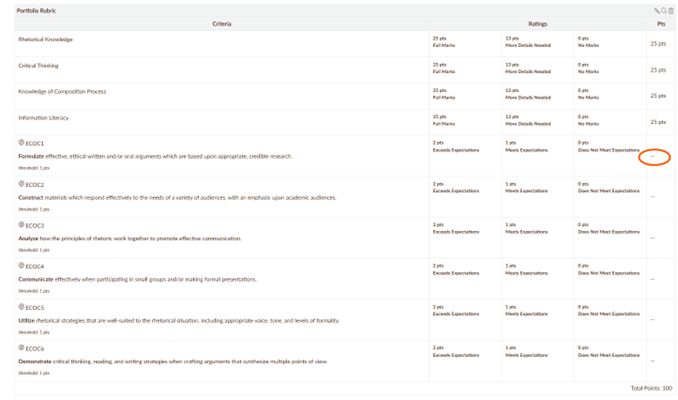The width and height of the screenshot is (678, 400).
Task: Select Exceeds Expectations for ECOC2
Action: (x=456, y=191)
